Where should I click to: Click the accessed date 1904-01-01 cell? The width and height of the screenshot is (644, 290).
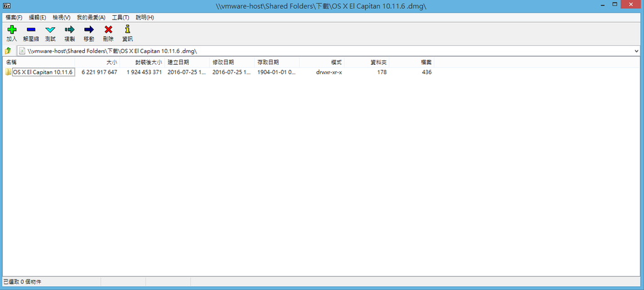pos(277,72)
